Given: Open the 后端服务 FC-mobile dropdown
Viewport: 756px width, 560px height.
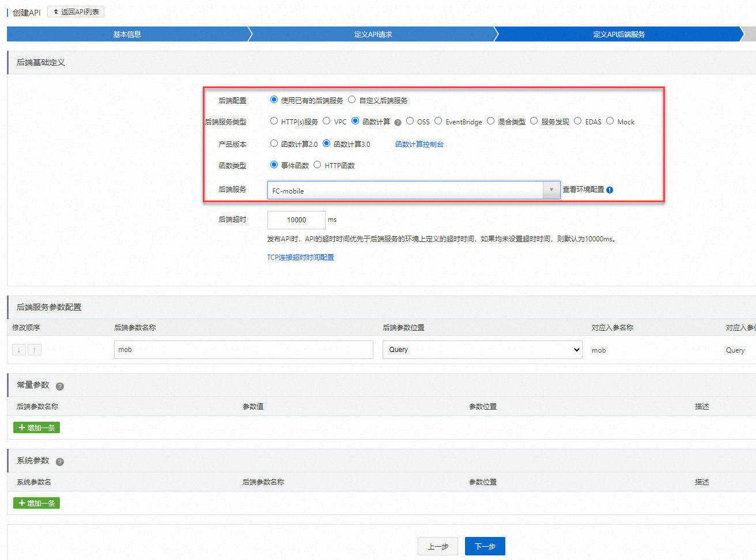Looking at the screenshot, I should pos(414,190).
